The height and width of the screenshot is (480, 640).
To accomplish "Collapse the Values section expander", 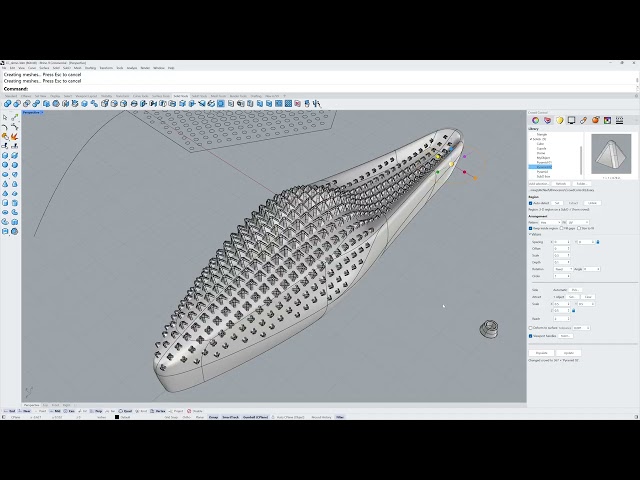I will [x=530, y=235].
